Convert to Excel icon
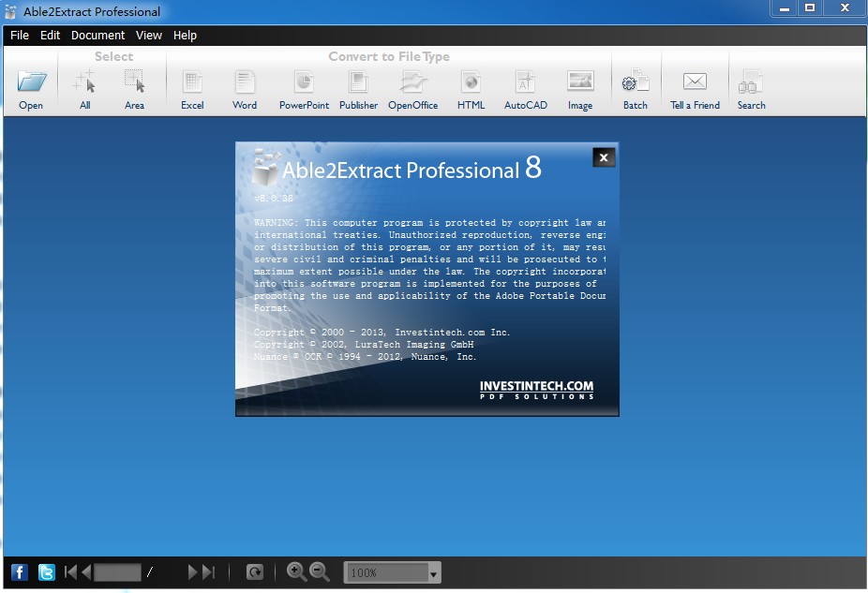 click(x=192, y=82)
